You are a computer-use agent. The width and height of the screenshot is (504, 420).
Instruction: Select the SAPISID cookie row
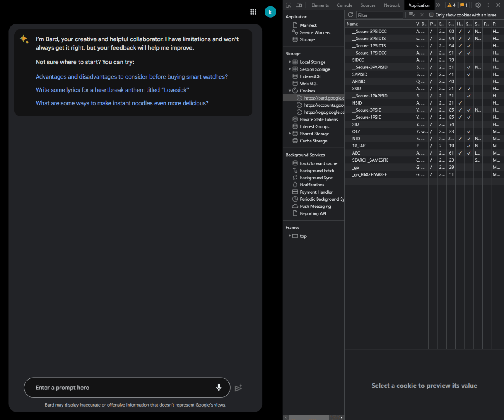click(x=424, y=74)
